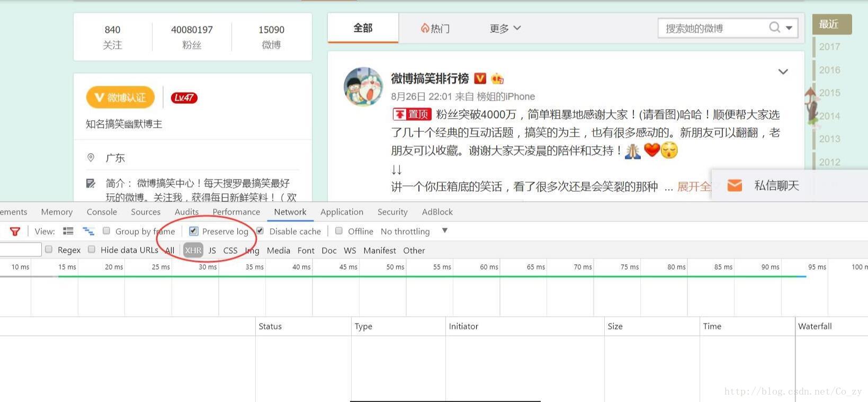Filter requests by Other type
The height and width of the screenshot is (402, 868).
point(414,251)
